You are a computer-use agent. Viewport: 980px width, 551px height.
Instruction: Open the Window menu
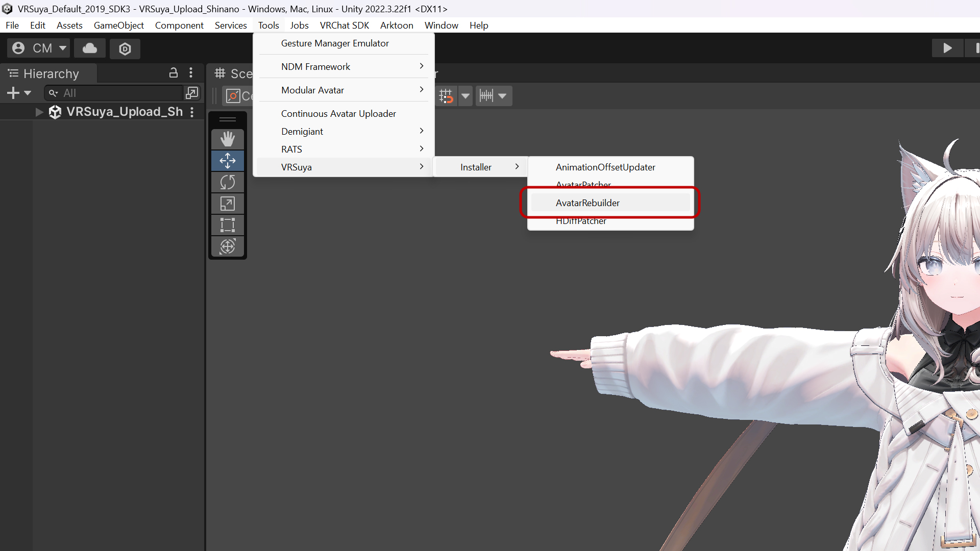(x=442, y=26)
